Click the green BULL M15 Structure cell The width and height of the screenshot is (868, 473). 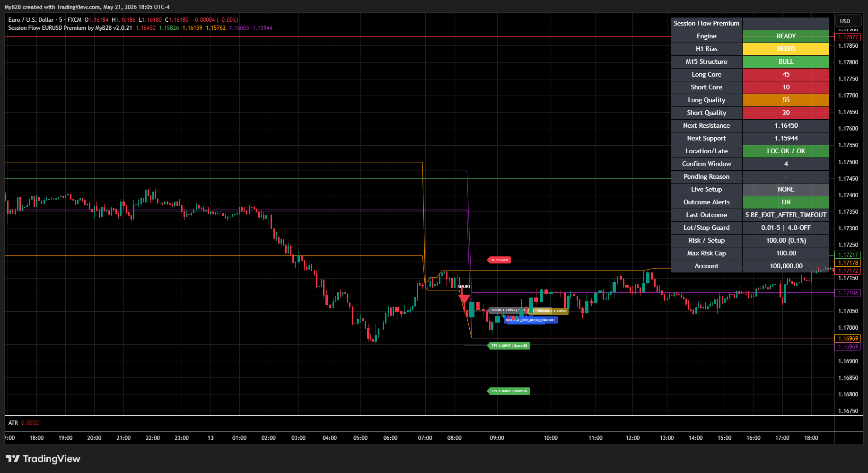(786, 61)
